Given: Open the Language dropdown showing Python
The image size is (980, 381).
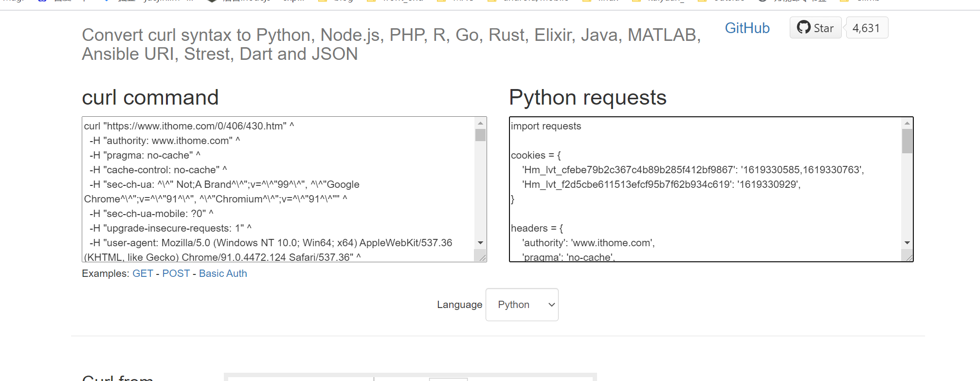Looking at the screenshot, I should pyautogui.click(x=522, y=305).
